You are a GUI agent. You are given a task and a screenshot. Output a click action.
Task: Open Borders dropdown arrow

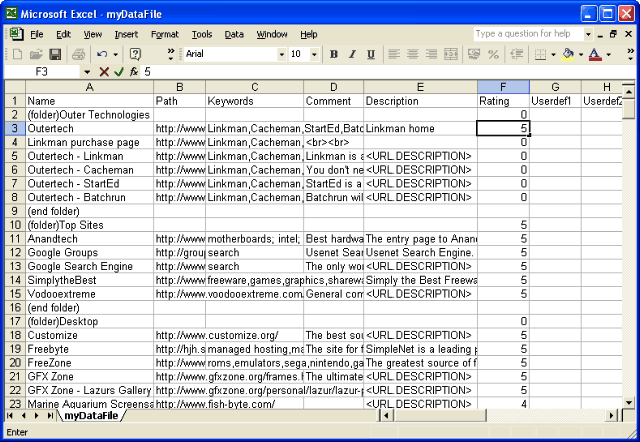(x=553, y=54)
